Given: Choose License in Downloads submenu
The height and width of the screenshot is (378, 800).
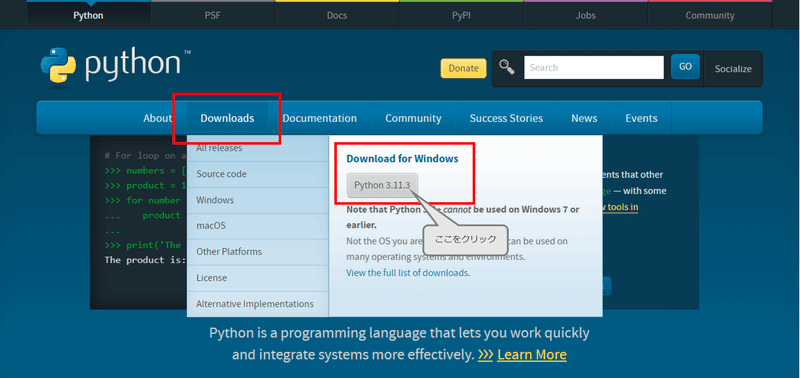Looking at the screenshot, I should click(258, 278).
